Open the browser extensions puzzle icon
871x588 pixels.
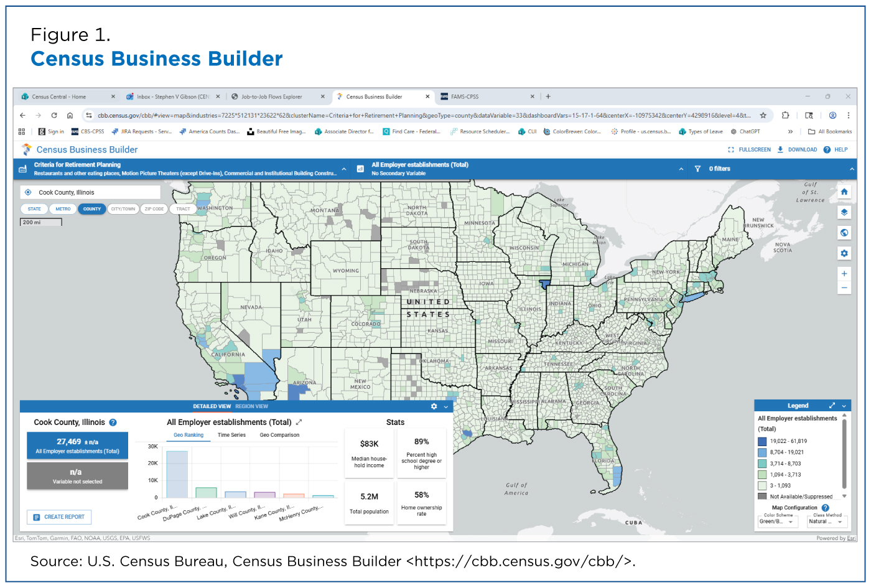pyautogui.click(x=786, y=115)
